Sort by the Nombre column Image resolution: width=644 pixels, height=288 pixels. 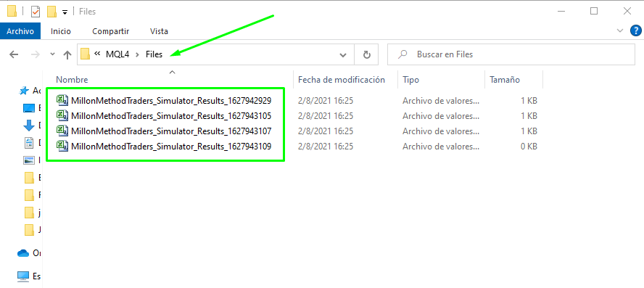coord(72,80)
